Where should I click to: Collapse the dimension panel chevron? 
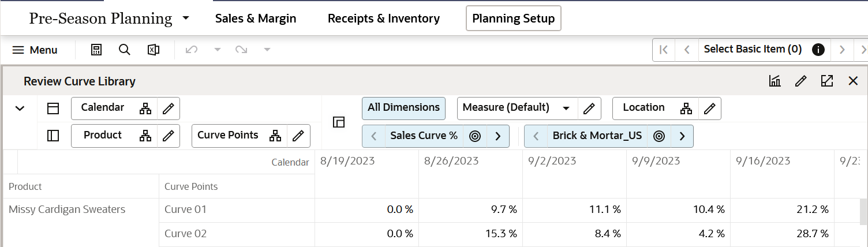(20, 108)
